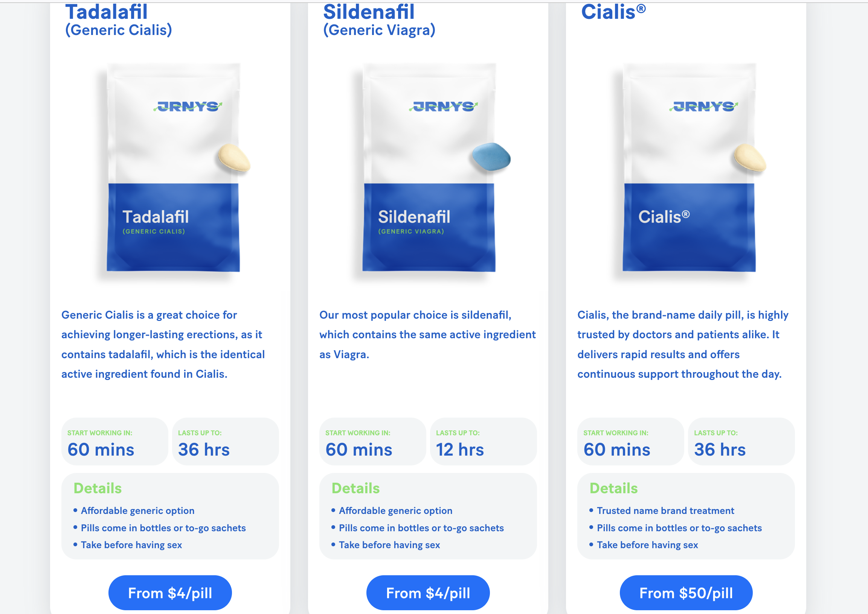The height and width of the screenshot is (614, 868).
Task: Click Tadalafil's Lasts Up To 36 hrs box
Action: click(225, 441)
